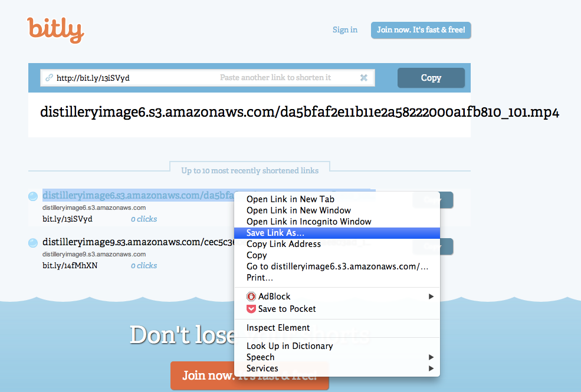Open distilleryimage9 link in the list
This screenshot has width=581, height=392.
point(138,242)
